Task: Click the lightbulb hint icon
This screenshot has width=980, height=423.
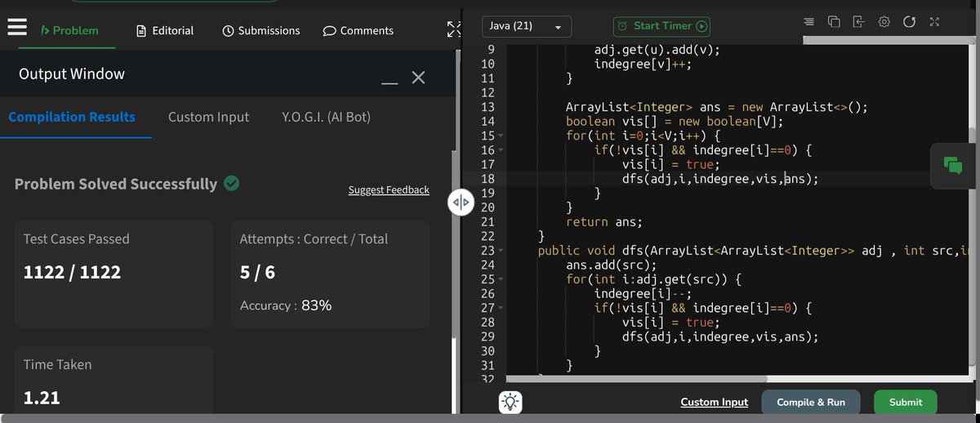Action: (510, 402)
